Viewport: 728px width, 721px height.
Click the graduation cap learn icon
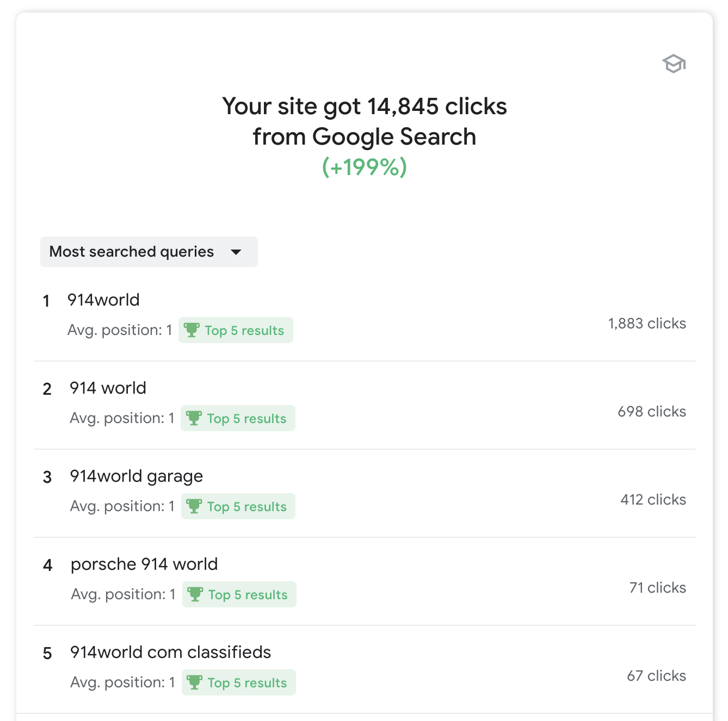[674, 64]
